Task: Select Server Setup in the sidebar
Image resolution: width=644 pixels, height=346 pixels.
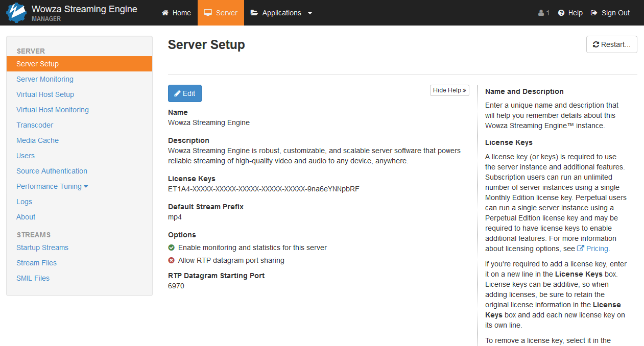Action: pyautogui.click(x=79, y=64)
